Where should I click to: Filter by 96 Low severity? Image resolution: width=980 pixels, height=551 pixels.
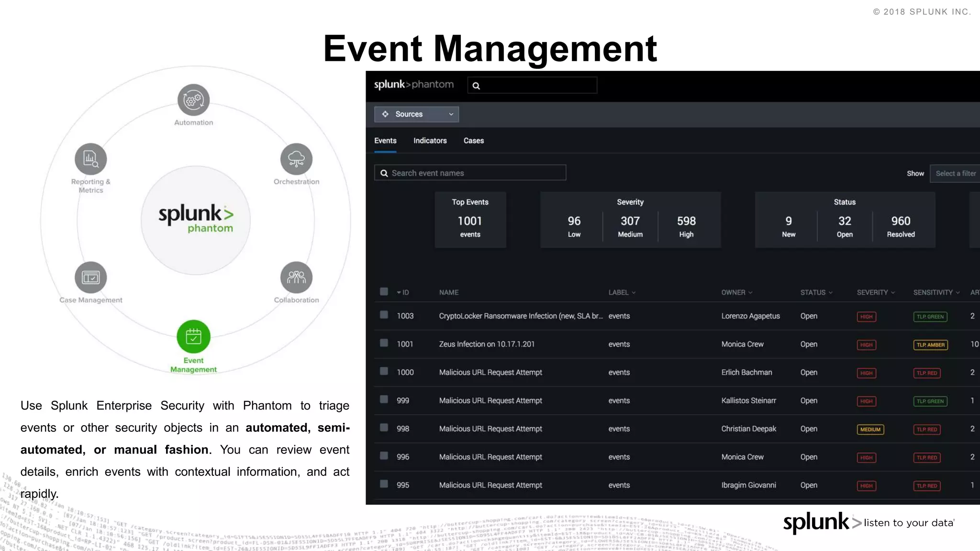(574, 226)
